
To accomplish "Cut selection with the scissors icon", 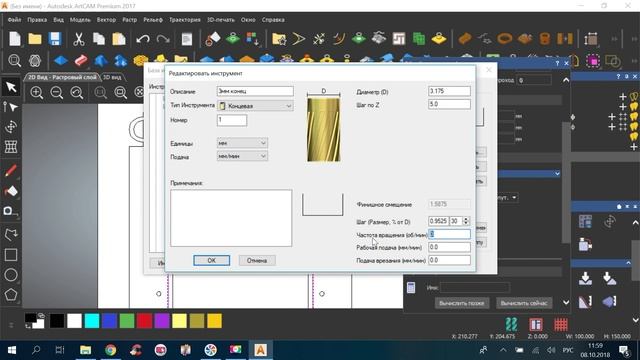I will point(78,39).
